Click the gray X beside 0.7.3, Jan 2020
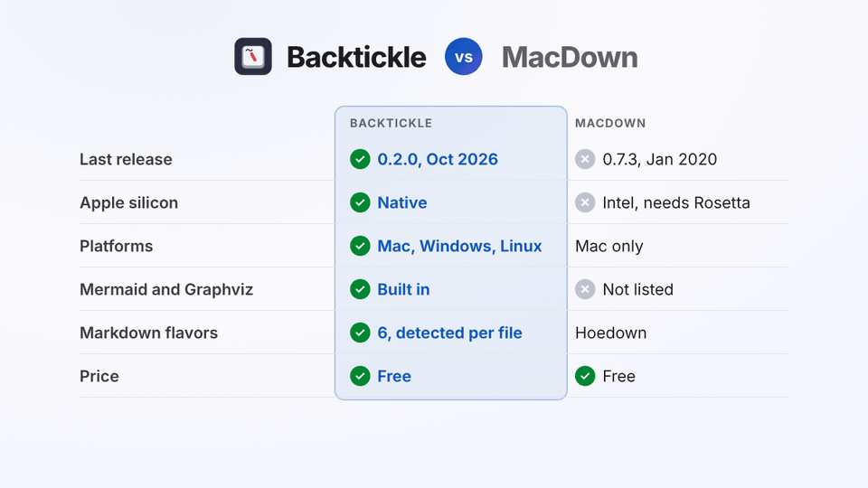The height and width of the screenshot is (488, 868). [x=585, y=159]
